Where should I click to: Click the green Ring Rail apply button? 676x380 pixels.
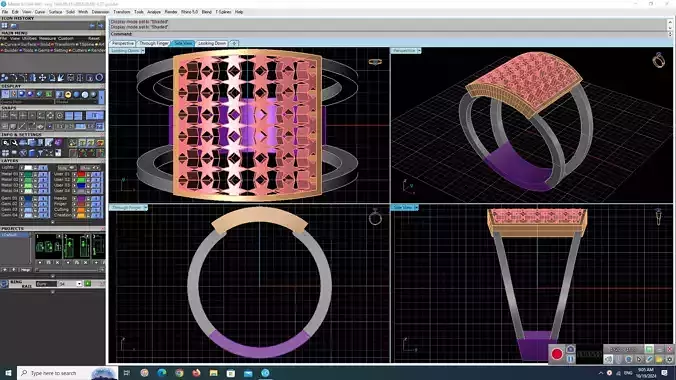point(88,283)
